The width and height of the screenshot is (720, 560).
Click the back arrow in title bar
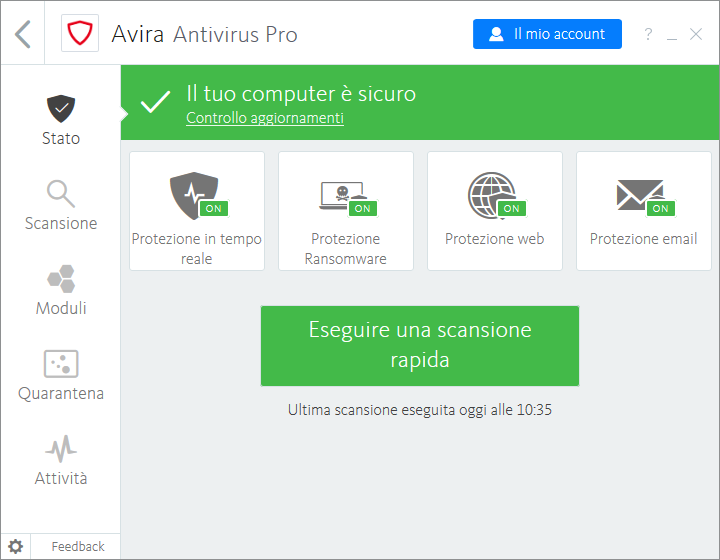pos(23,34)
